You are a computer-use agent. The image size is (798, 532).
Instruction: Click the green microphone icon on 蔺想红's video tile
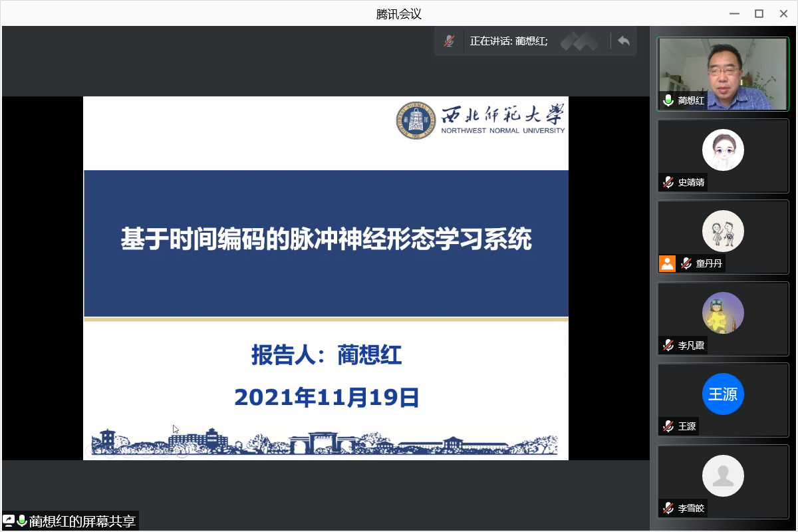(x=668, y=100)
